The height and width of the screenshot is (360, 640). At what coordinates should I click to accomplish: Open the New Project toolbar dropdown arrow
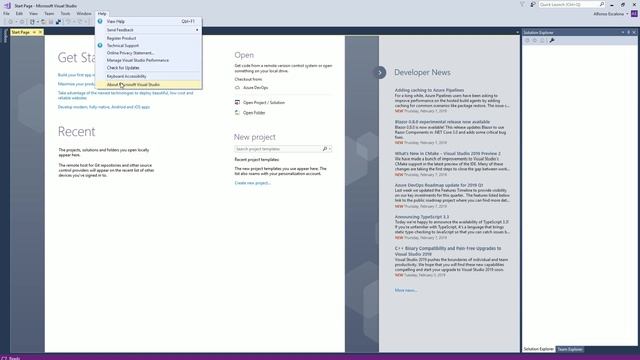click(37, 22)
